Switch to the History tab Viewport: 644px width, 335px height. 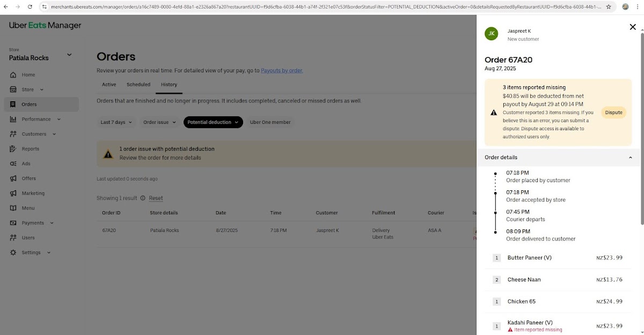click(x=169, y=85)
